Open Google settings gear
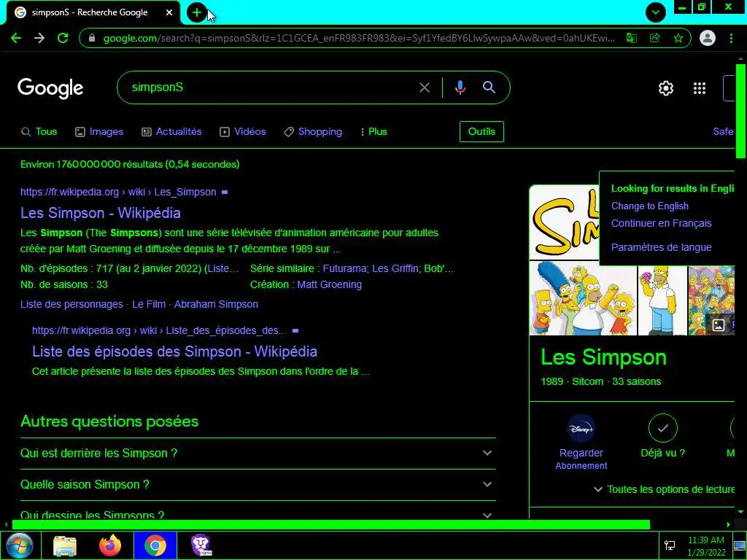Viewport: 747px width, 560px height. [x=665, y=88]
